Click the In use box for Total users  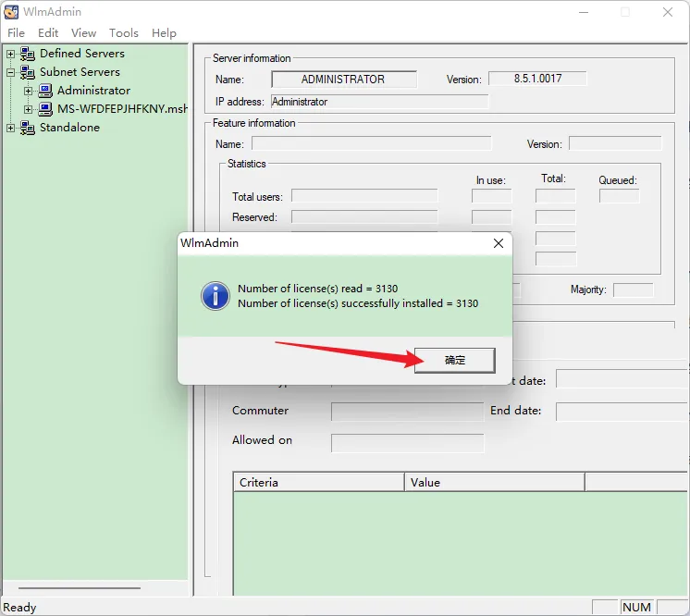(491, 196)
